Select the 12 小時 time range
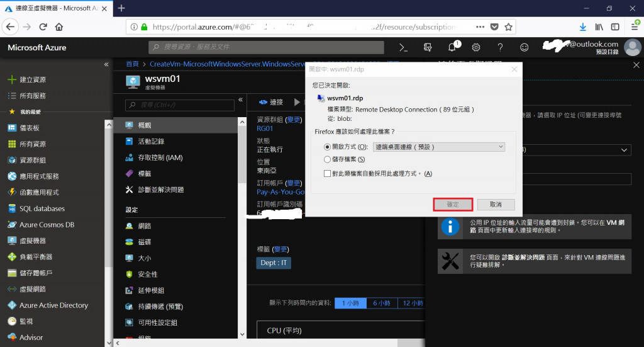644x347 pixels. pyautogui.click(x=411, y=303)
